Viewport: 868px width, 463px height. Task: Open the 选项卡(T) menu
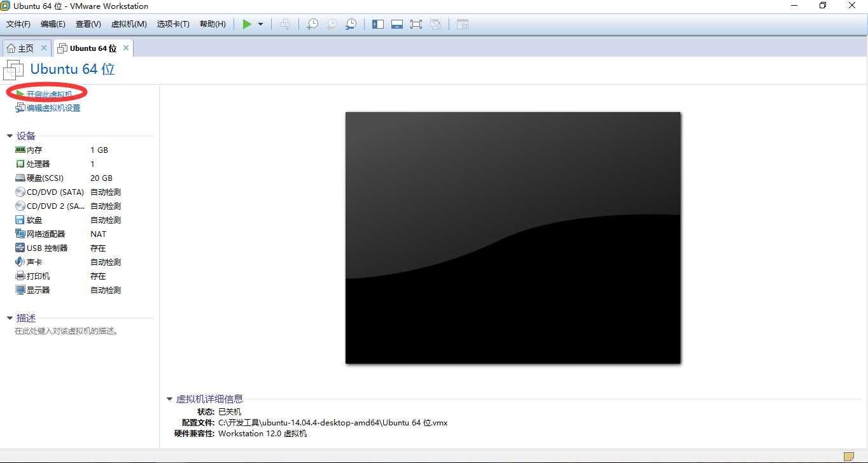point(173,24)
